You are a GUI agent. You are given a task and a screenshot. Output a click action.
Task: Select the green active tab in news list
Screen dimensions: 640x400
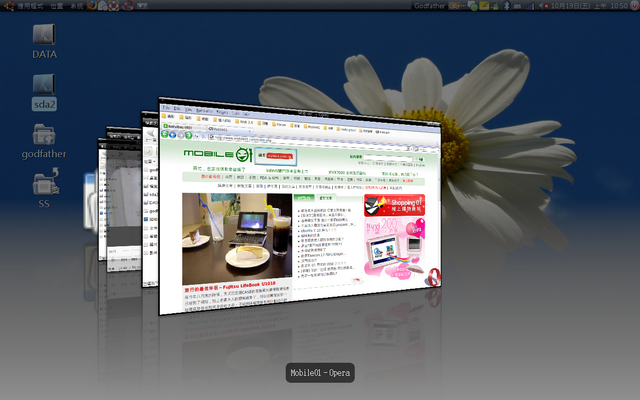[304, 198]
